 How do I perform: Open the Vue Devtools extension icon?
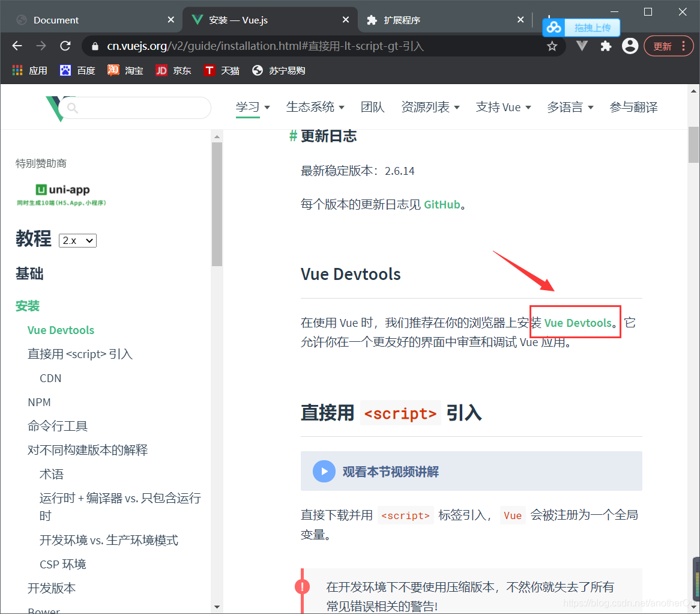582,46
